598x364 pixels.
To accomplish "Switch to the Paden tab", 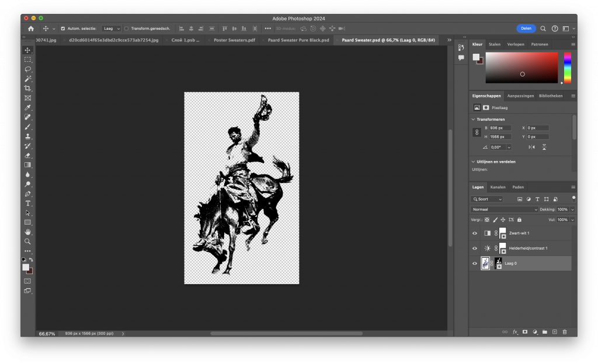I will [x=518, y=187].
